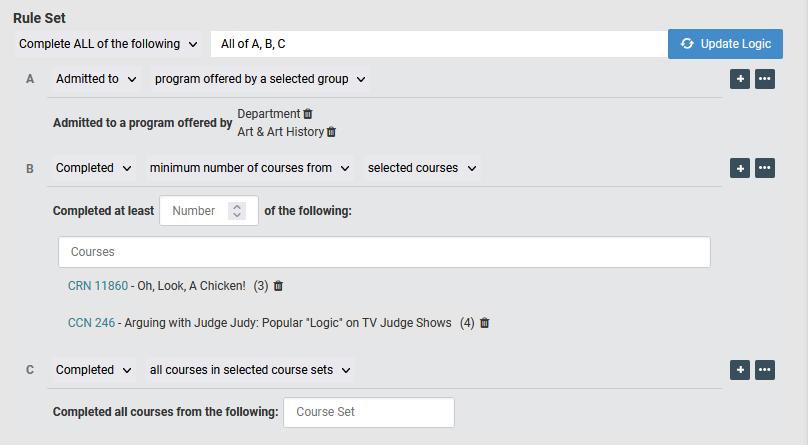Viewport: 808px width, 445px height.
Task: Open 'program offered by a selected group' dropdown
Action: 260,79
